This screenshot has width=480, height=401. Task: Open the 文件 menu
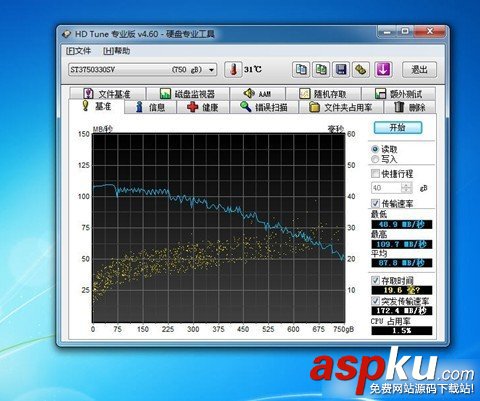coord(79,51)
